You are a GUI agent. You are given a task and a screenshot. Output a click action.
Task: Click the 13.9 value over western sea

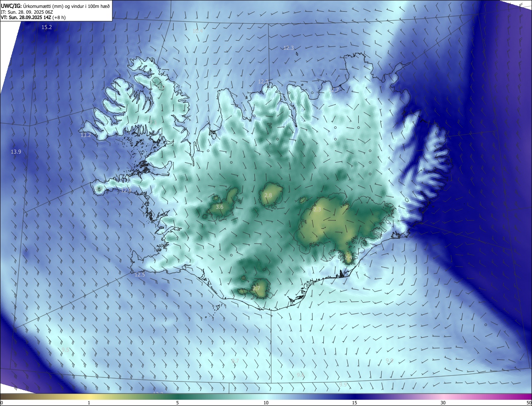(x=16, y=152)
